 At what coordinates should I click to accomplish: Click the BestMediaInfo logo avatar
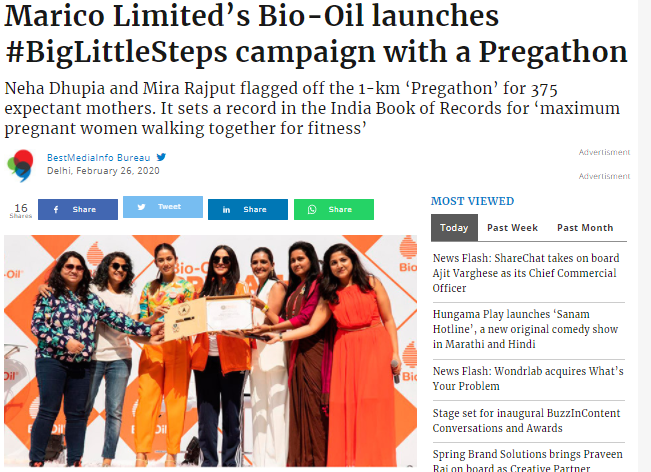point(21,166)
